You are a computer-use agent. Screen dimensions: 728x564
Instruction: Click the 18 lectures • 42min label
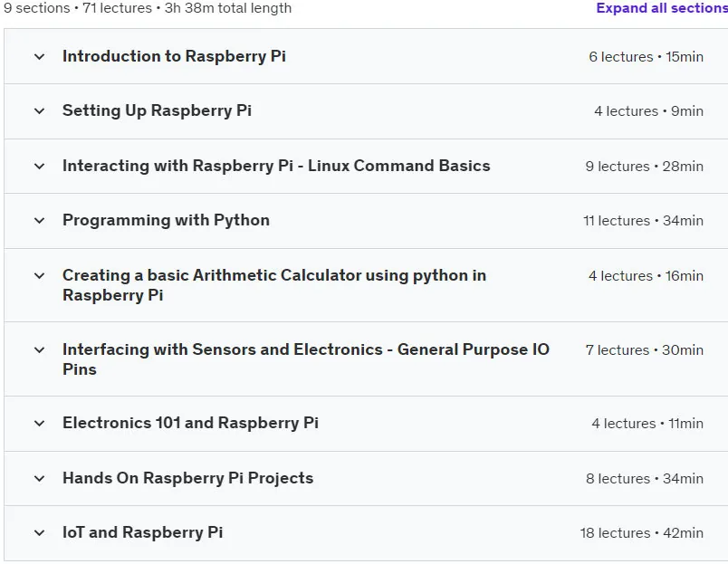coord(642,533)
